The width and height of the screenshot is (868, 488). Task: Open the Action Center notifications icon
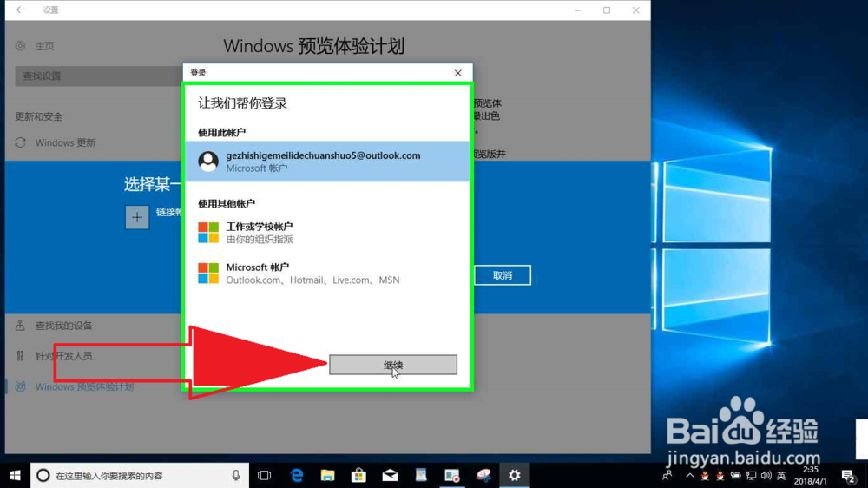848,475
